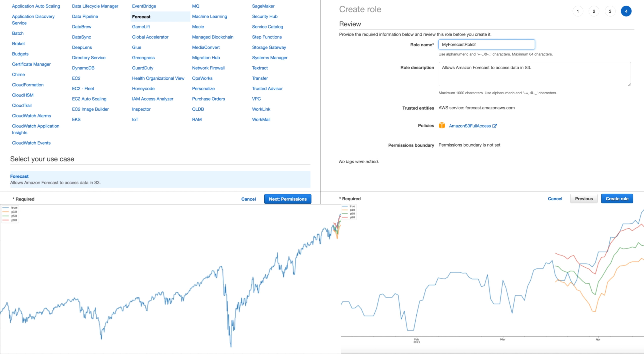The height and width of the screenshot is (354, 644).
Task: Open the CloudWatch Alarms service link
Action: pos(31,116)
